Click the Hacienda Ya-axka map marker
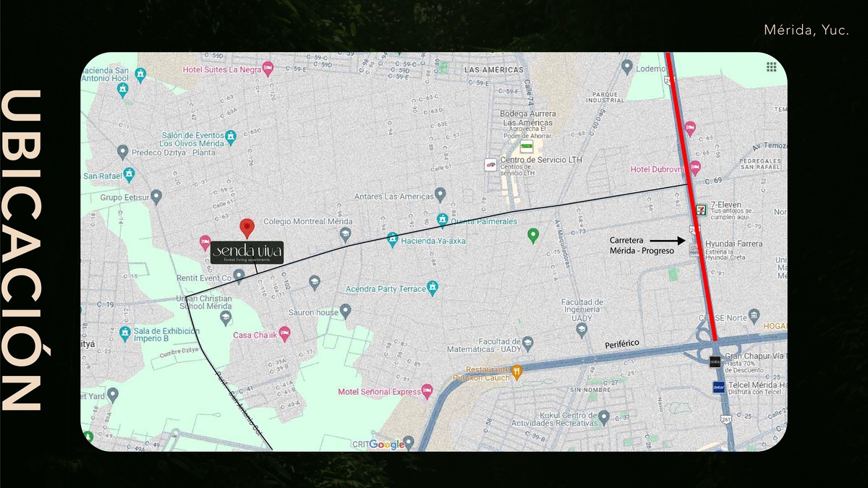 click(392, 237)
